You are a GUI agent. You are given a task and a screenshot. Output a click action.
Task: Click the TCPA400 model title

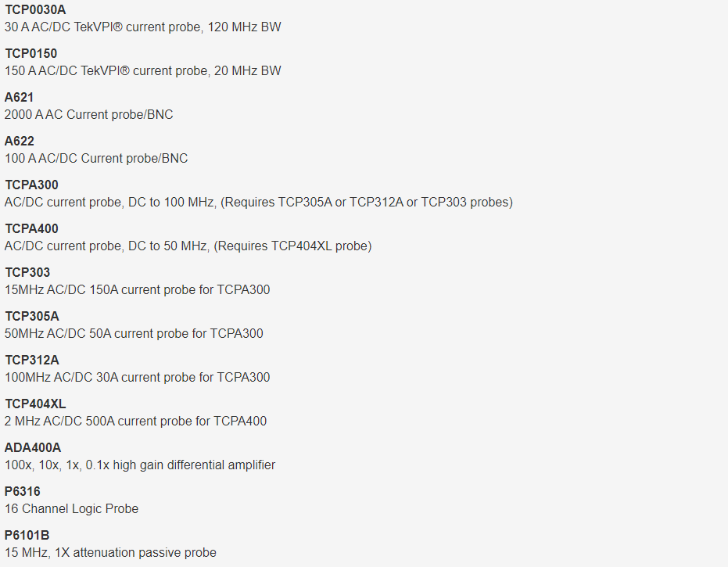[31, 228]
